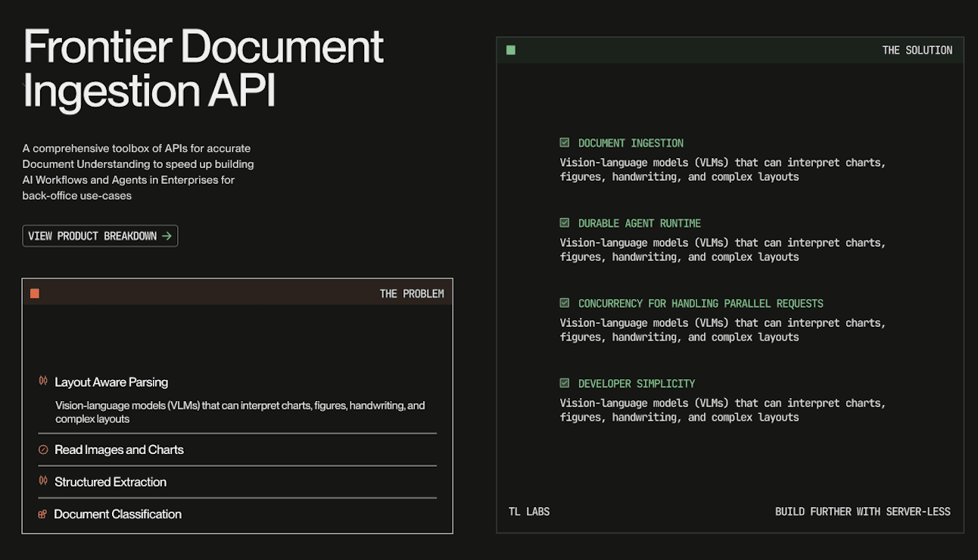Expand the Read Images and Charts section
The image size is (978, 560).
click(x=119, y=450)
